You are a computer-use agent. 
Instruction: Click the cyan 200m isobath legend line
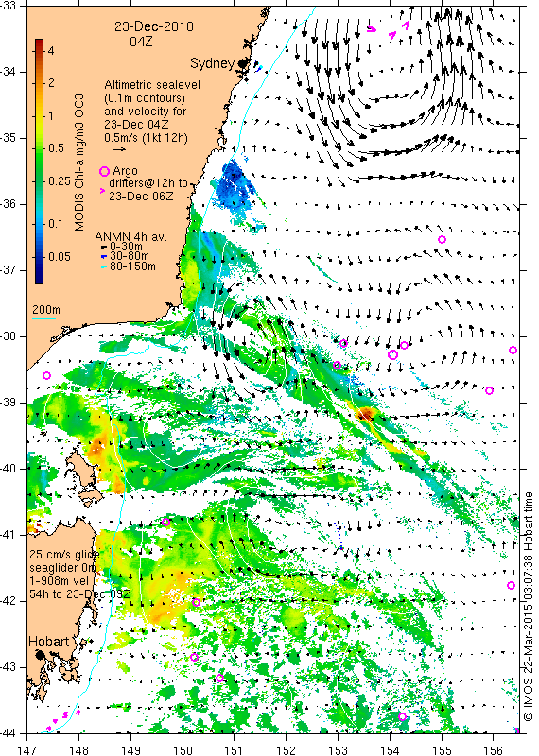[43, 318]
